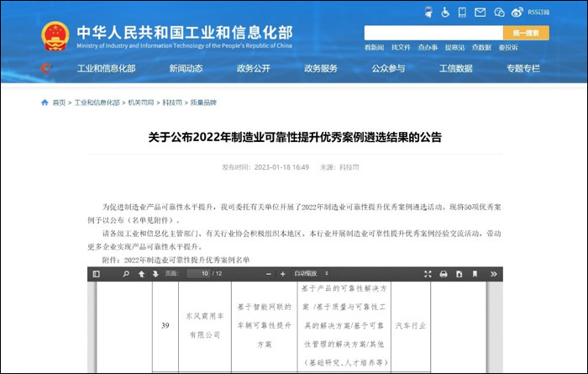This screenshot has height=374, width=588.
Task: Print the PDF document
Action: 444,274
